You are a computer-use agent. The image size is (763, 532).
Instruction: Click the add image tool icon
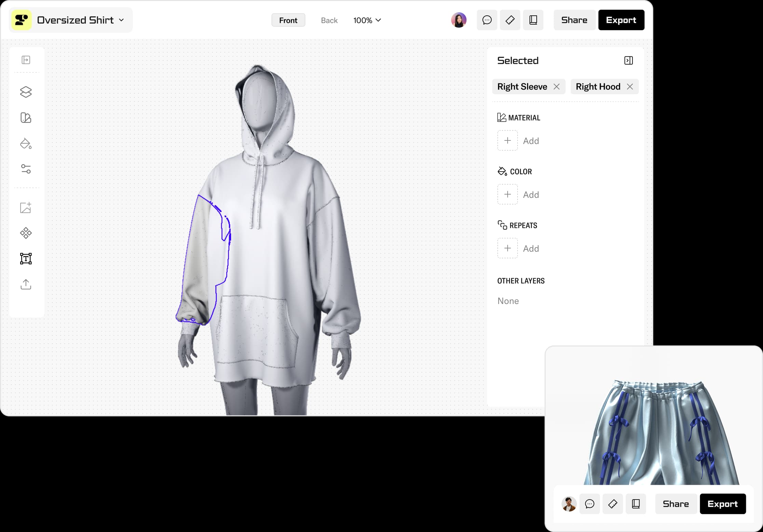coord(26,207)
